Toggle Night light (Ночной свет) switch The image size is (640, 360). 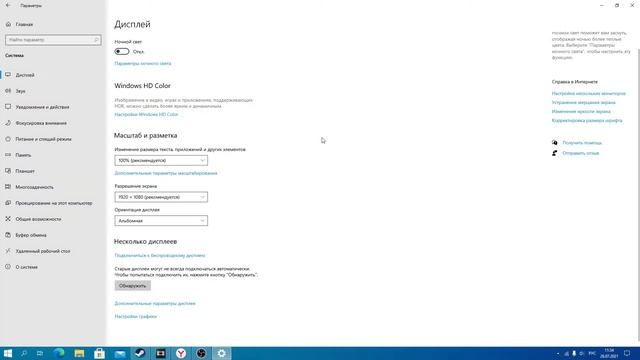[122, 51]
